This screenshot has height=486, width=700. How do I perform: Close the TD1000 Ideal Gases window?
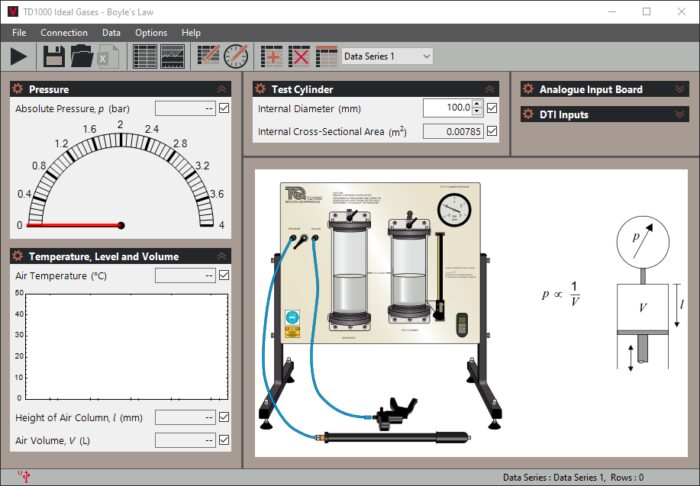pyautogui.click(x=682, y=12)
